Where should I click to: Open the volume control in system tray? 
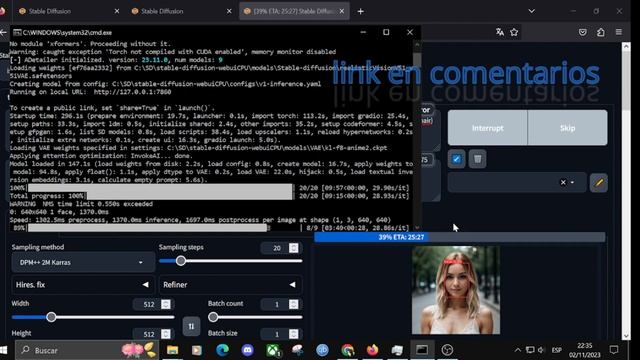[x=541, y=350]
